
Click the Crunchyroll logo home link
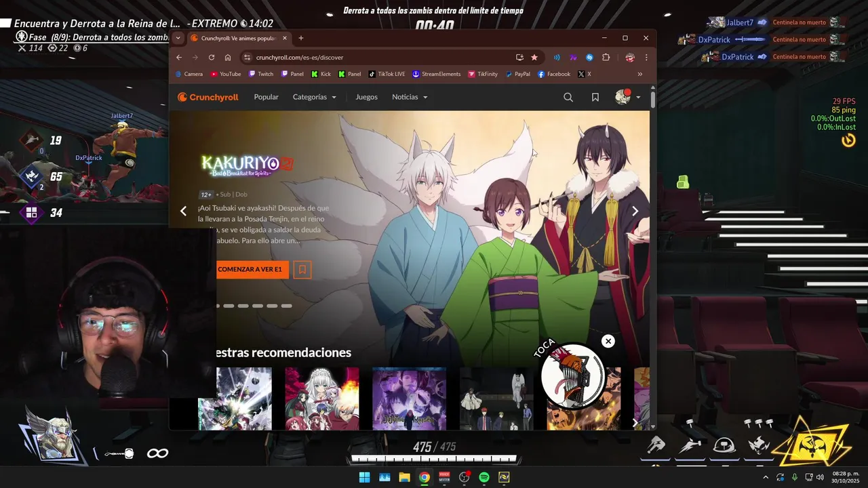click(x=208, y=97)
